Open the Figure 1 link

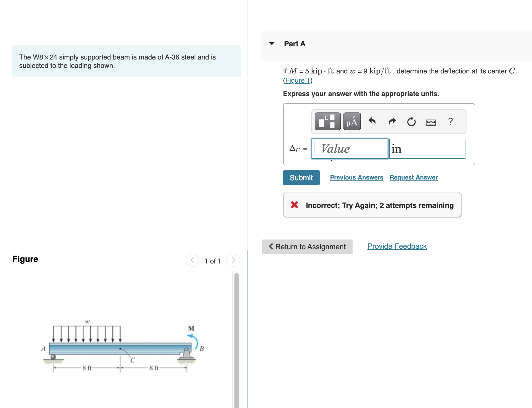[298, 80]
